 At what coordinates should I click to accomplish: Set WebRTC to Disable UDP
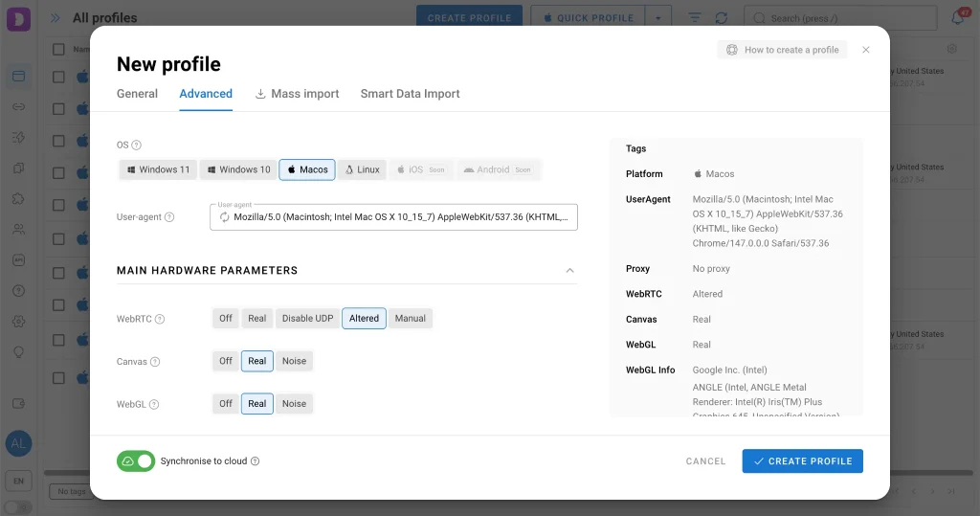307,319
